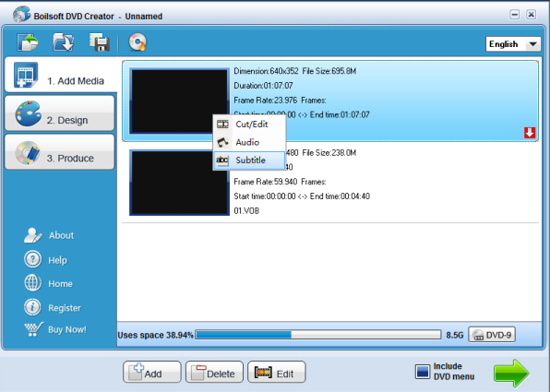Open the Home website link
The width and height of the screenshot is (550, 392).
click(48, 283)
